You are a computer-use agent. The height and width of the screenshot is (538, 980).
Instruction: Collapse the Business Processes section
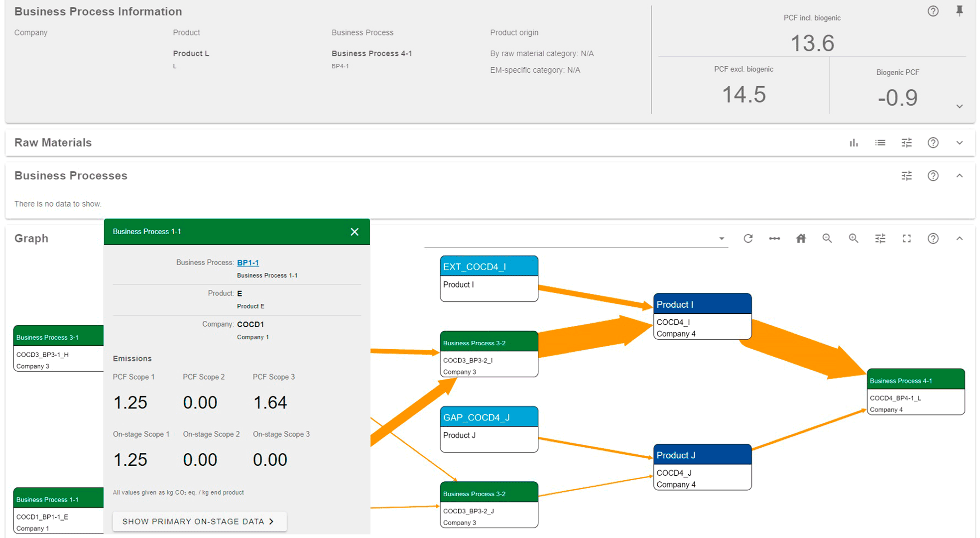tap(960, 176)
